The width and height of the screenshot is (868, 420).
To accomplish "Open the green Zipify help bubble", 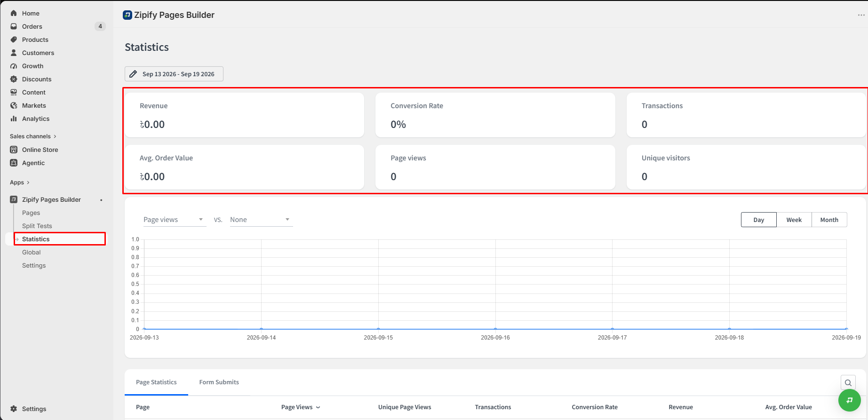I will [850, 400].
